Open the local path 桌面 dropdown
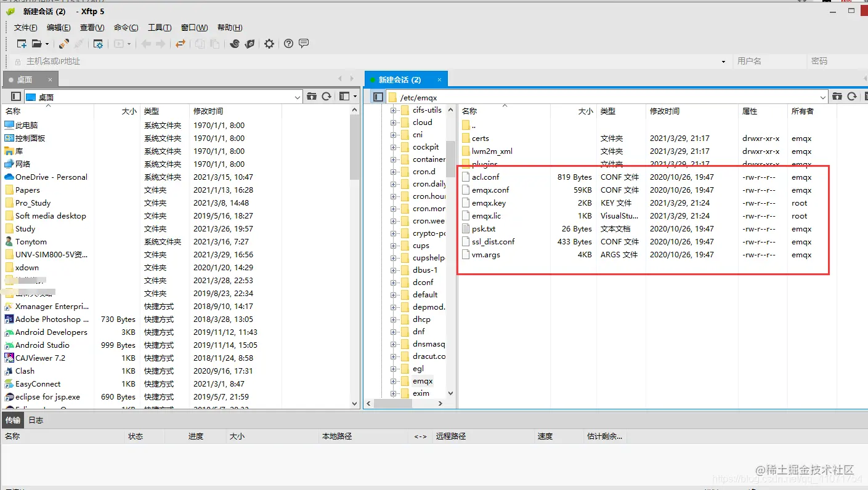Image resolution: width=868 pixels, height=490 pixels. click(298, 97)
